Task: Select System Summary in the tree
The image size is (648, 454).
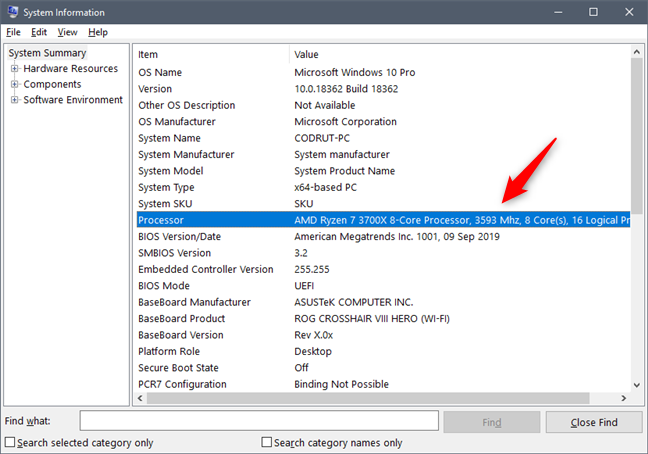Action: click(47, 53)
